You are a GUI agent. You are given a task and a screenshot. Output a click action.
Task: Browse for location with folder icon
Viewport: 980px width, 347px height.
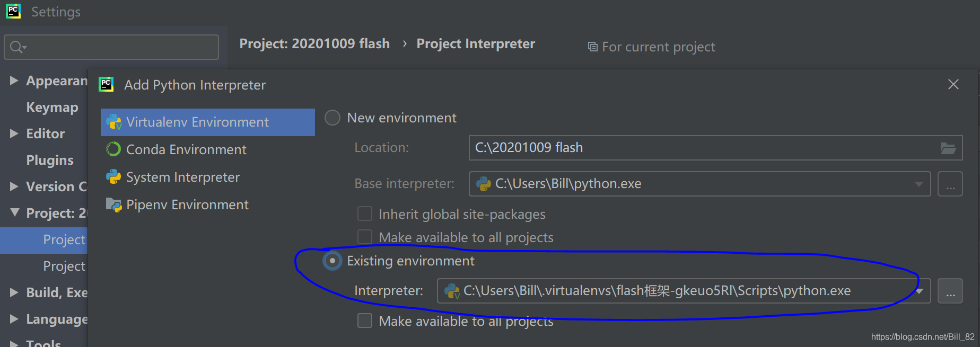[x=948, y=148]
